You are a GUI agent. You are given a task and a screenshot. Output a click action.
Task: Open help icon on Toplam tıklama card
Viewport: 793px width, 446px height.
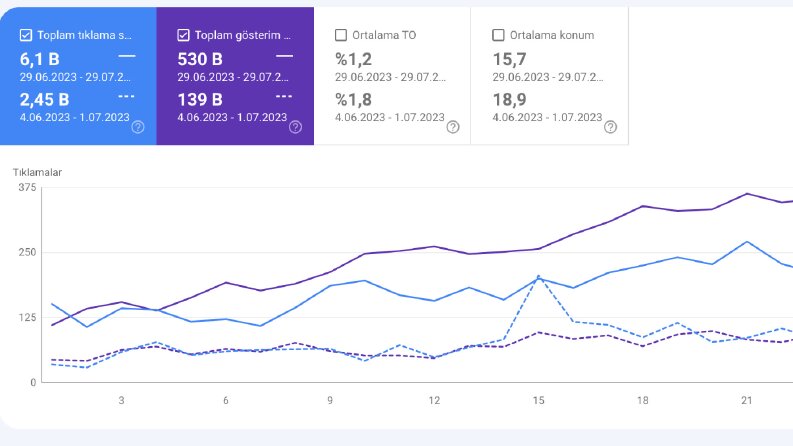point(138,127)
